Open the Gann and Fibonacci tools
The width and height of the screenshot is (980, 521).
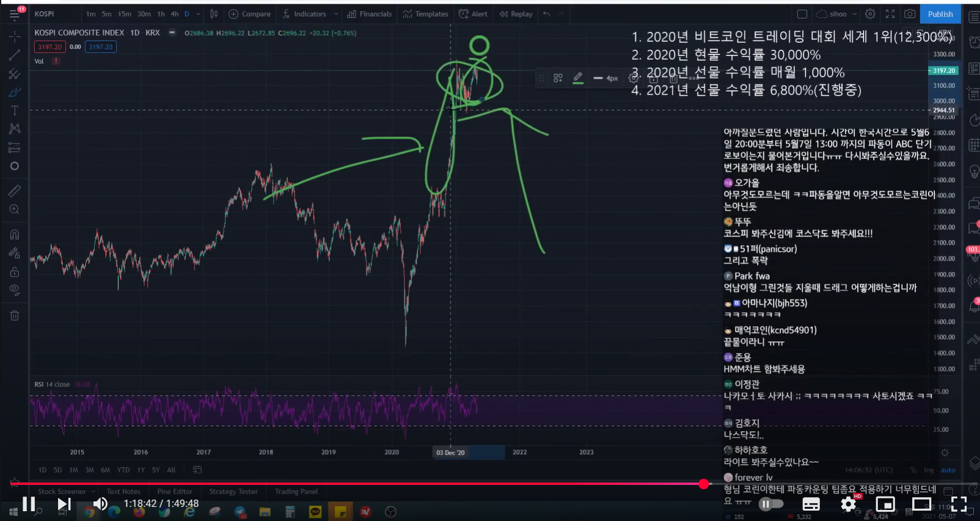click(x=15, y=74)
